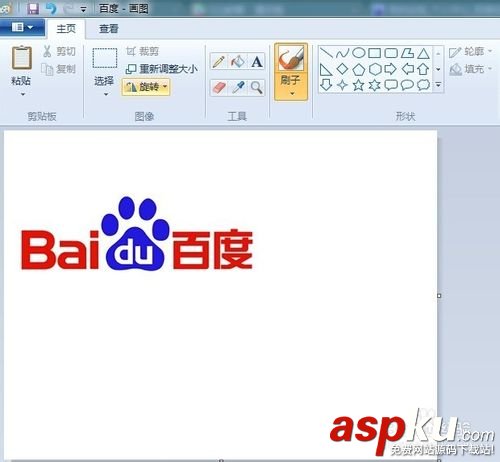The height and width of the screenshot is (462, 500).
Task: Select the Right triangle shape
Action: (326, 69)
